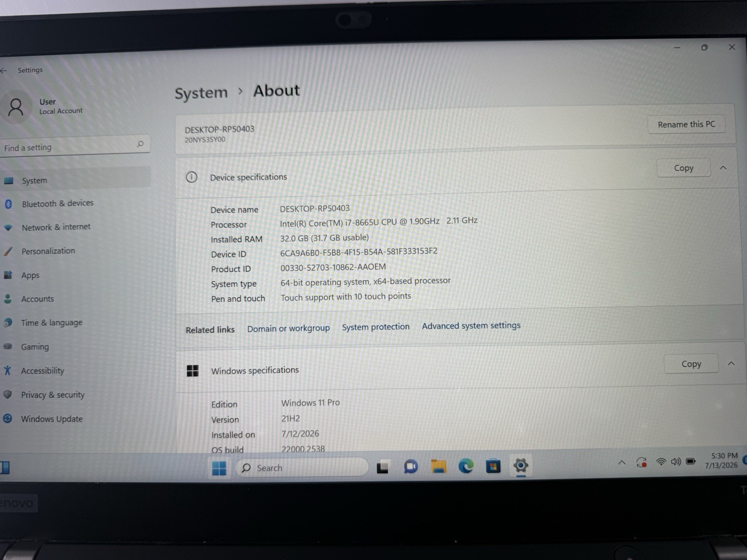The image size is (747, 560).
Task: Click the Processor value i7-8665U text
Action: [x=379, y=222]
